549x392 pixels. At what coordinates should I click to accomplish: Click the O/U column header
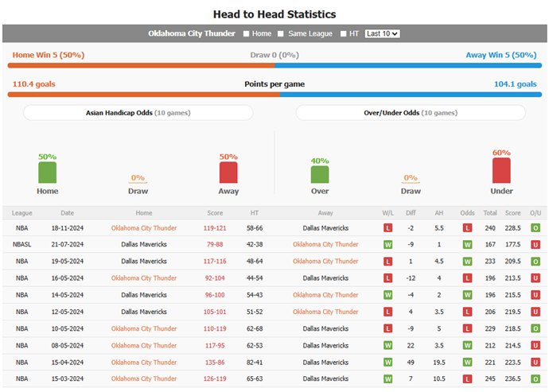pos(535,213)
